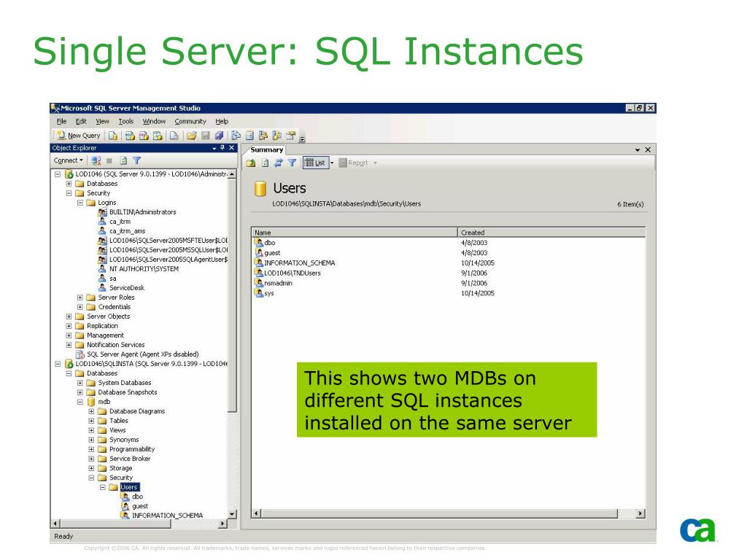Open the Connect dropdown in Object Explorer
Screen dimensions: 747x560
[x=68, y=160]
